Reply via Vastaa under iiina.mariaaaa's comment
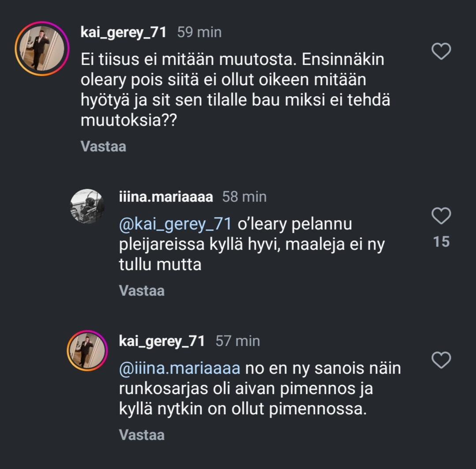This screenshot has width=476, height=469. click(142, 290)
